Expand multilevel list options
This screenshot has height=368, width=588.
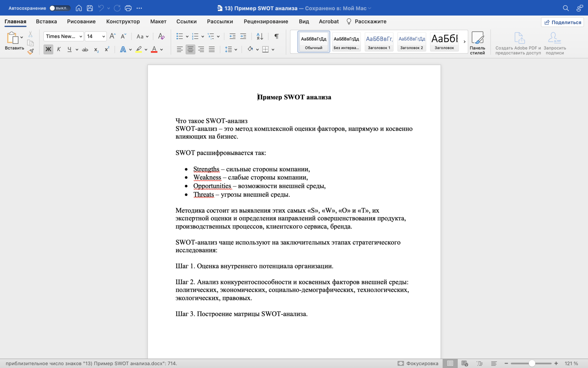pos(218,36)
